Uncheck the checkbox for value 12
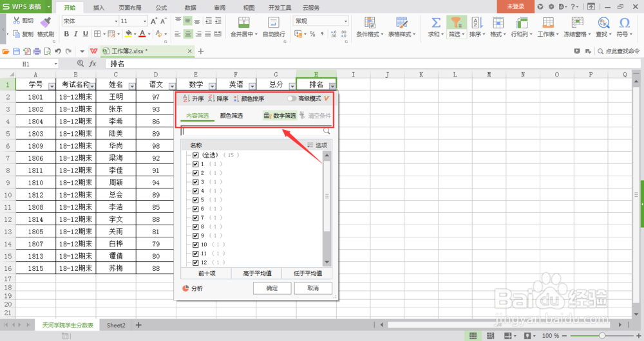 point(196,263)
